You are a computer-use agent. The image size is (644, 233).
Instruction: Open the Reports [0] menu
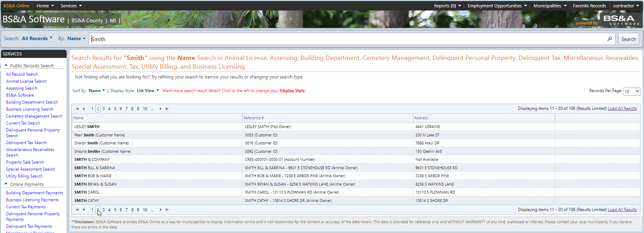pos(447,6)
